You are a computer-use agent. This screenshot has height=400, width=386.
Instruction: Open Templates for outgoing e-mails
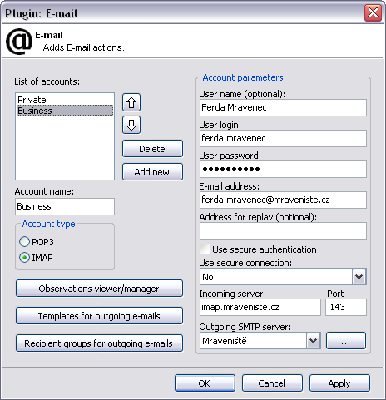(99, 316)
